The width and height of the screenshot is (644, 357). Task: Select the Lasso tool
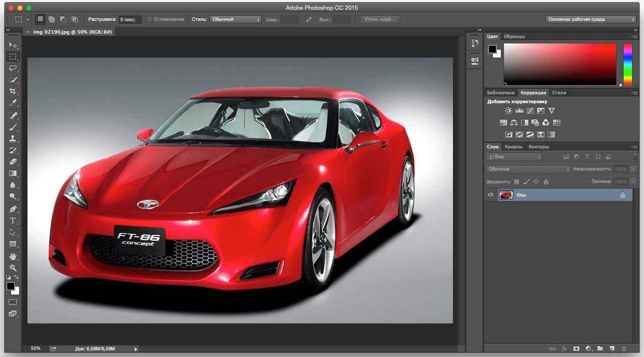(x=13, y=68)
